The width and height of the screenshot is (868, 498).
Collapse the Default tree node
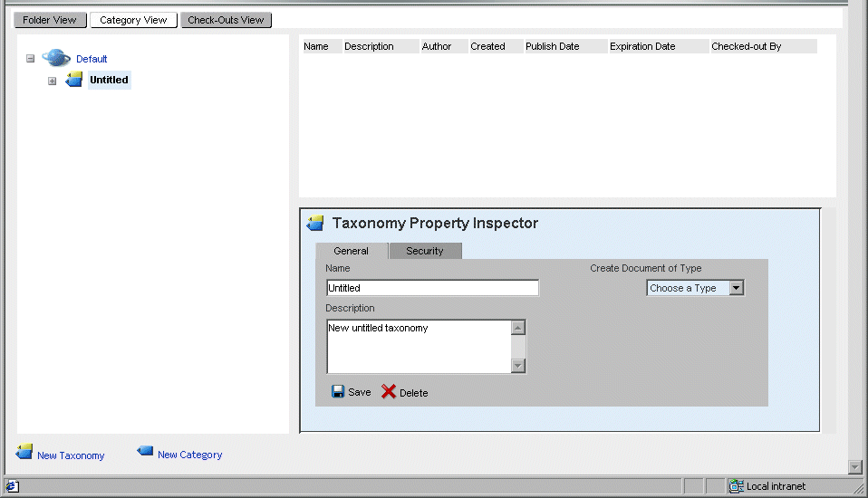tap(31, 58)
